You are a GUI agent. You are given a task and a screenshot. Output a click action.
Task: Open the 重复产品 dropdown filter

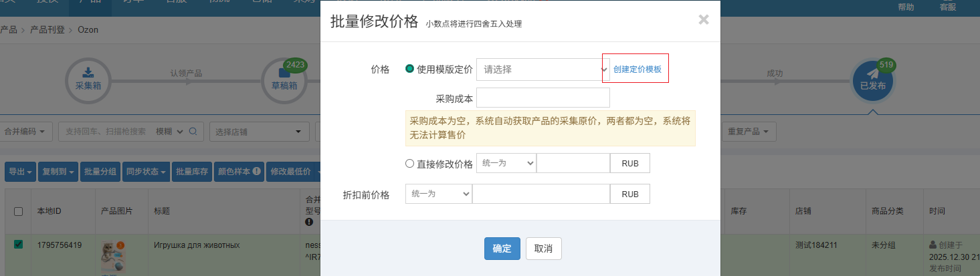coord(747,132)
